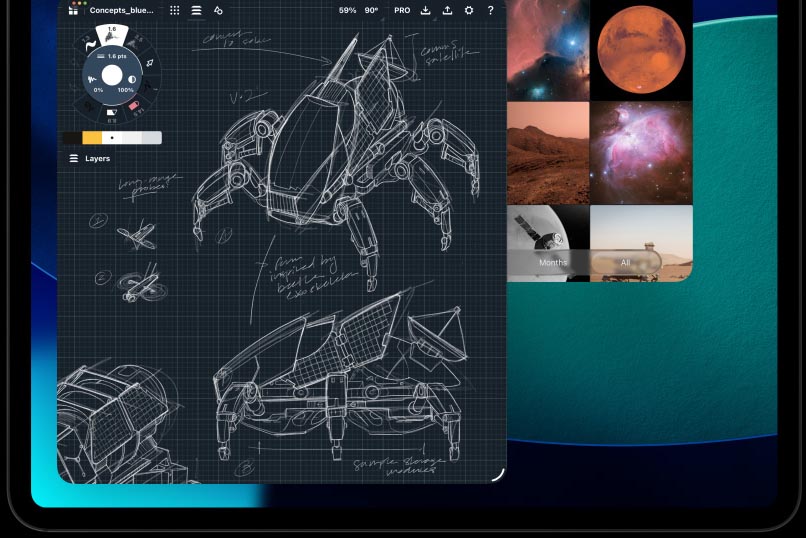The image size is (806, 538).
Task: Toggle the All photos view
Action: (x=625, y=262)
